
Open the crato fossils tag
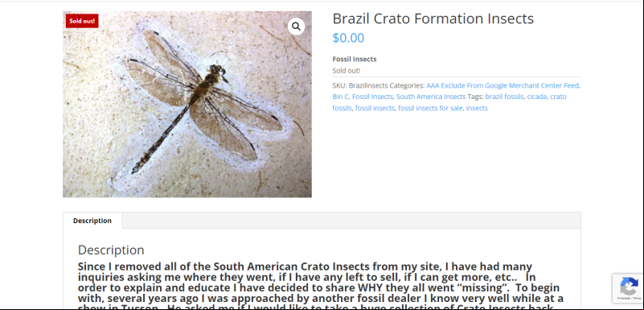click(x=449, y=102)
